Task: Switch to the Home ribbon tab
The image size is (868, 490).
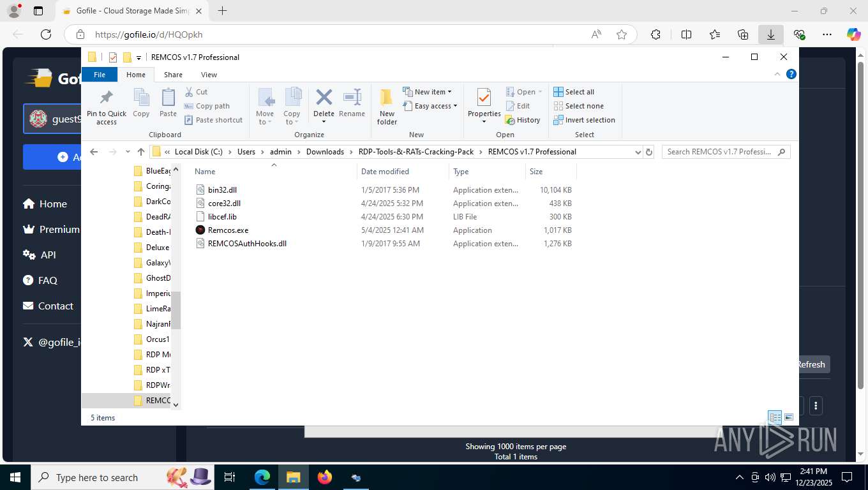Action: click(x=136, y=75)
